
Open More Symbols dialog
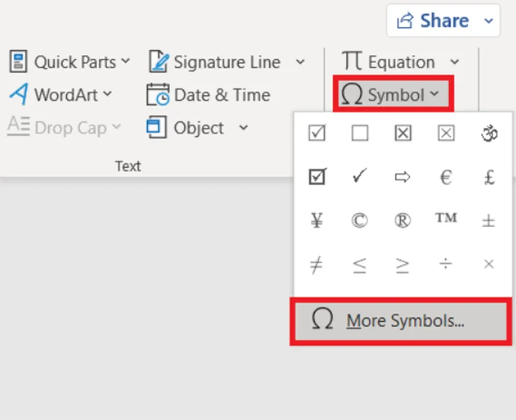[388, 321]
